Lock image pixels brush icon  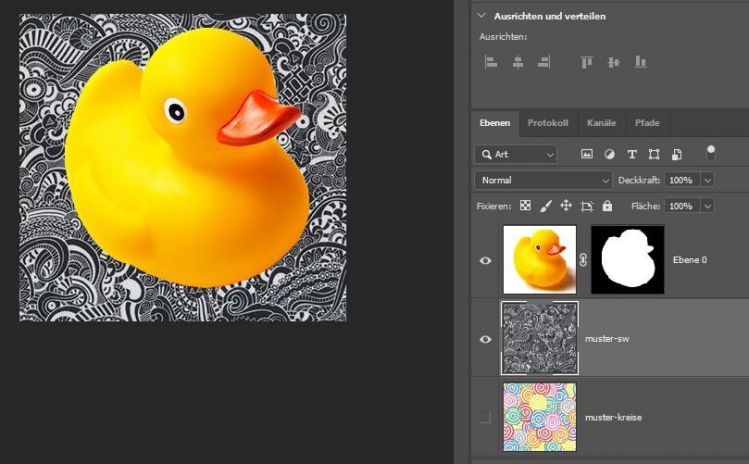pos(546,206)
